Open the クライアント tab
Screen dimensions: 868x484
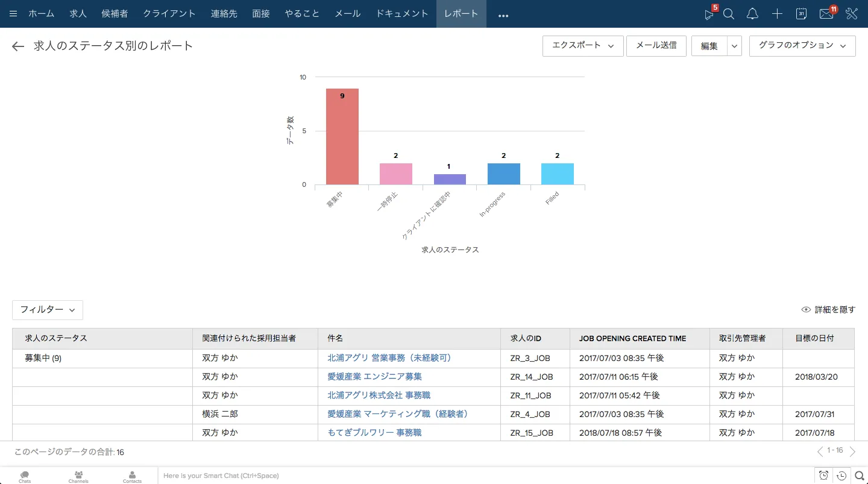point(169,14)
